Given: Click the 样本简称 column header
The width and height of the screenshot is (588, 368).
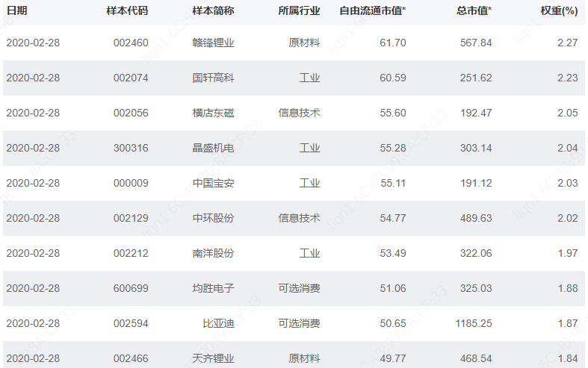Looking at the screenshot, I should click(x=213, y=10).
